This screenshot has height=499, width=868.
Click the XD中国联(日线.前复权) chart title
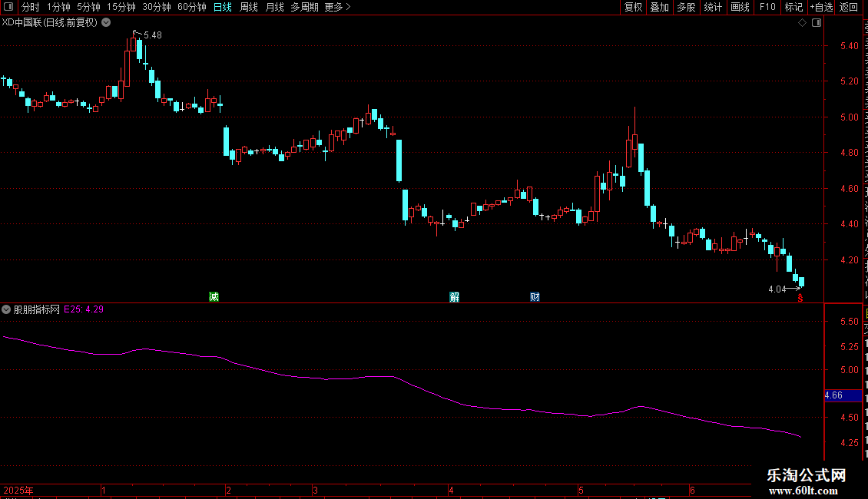coord(50,23)
